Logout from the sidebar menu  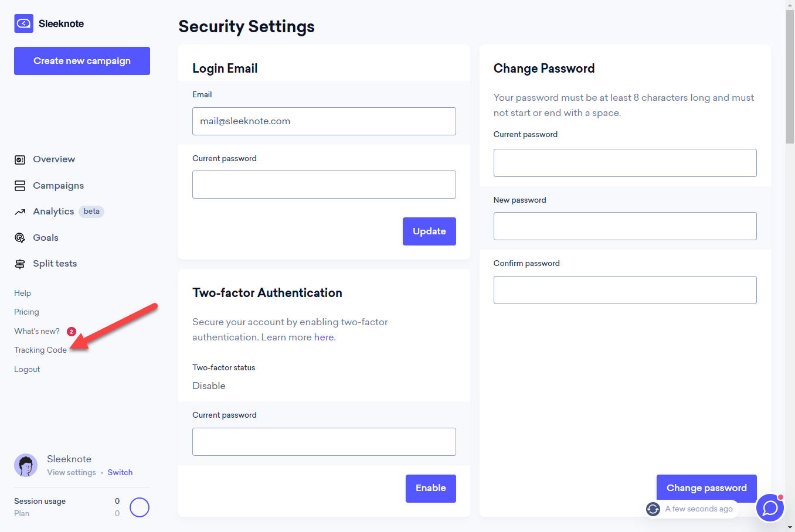(27, 369)
